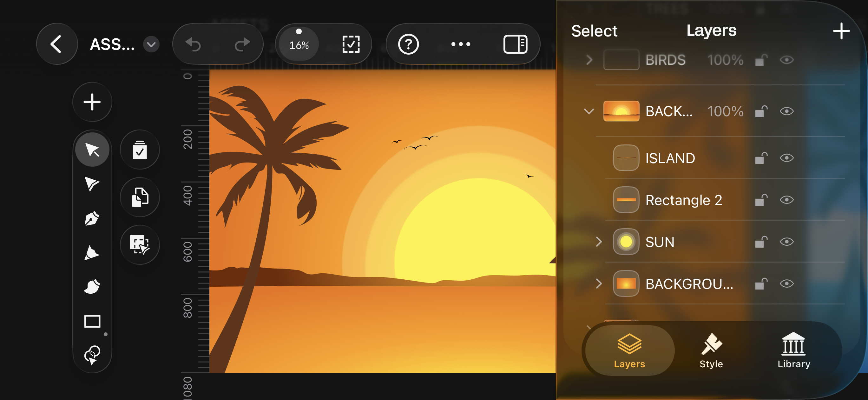Open the Help question mark
This screenshot has height=400, width=868.
click(408, 44)
